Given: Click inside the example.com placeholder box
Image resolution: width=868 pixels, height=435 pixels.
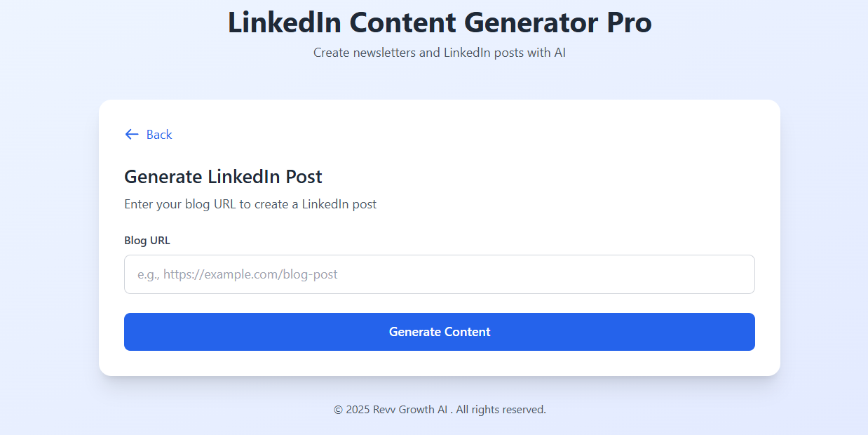Looking at the screenshot, I should [x=440, y=274].
